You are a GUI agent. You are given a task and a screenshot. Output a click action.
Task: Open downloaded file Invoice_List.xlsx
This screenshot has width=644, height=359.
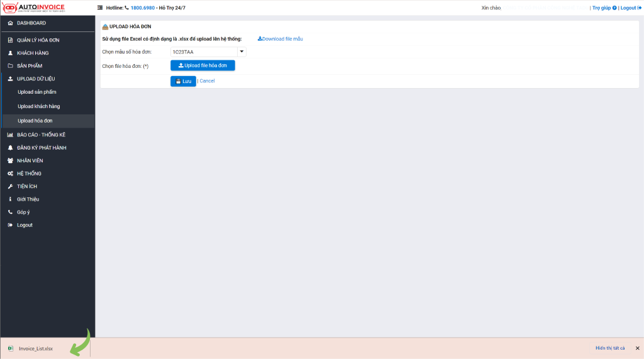(36, 348)
